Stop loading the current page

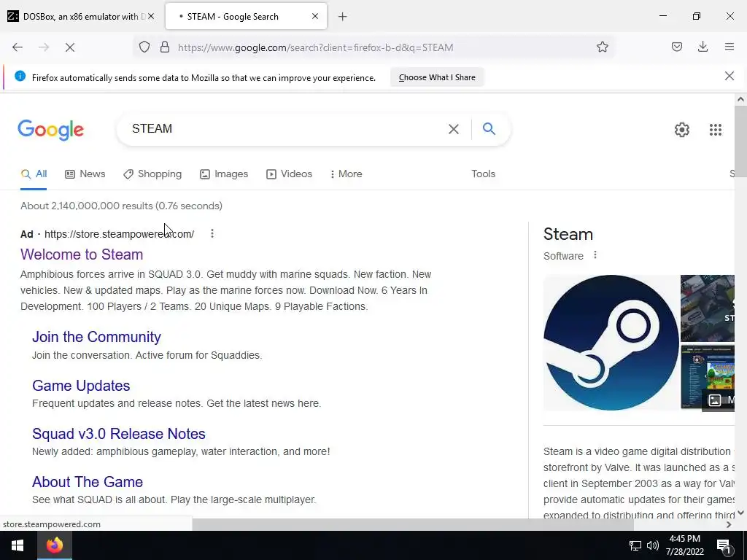(x=70, y=47)
